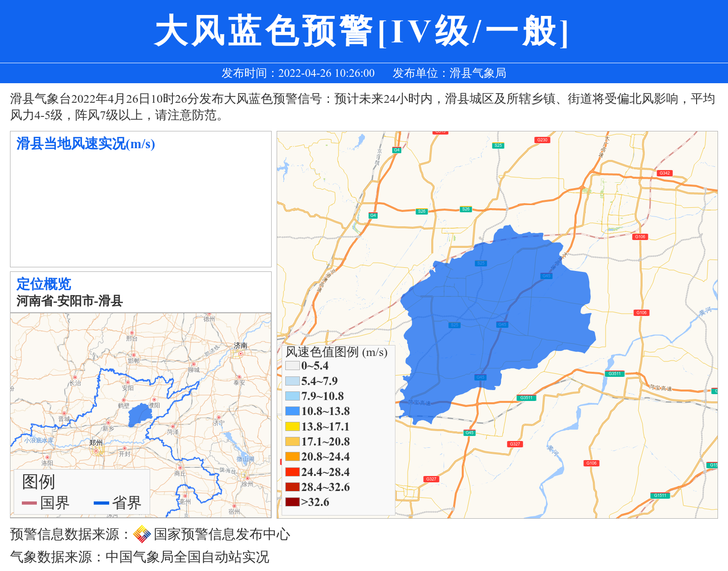Click the red 国界 legend line

point(29,503)
